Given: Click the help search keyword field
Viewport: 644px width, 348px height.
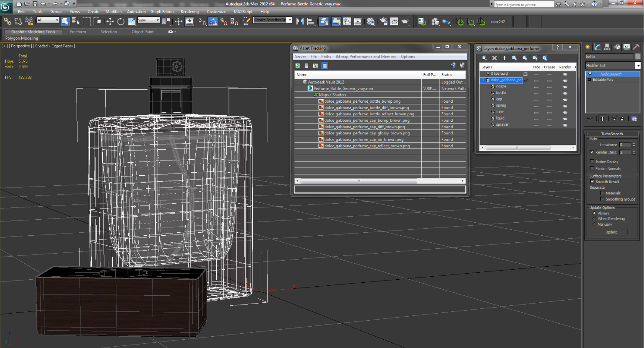Looking at the screenshot, I should (x=523, y=4).
